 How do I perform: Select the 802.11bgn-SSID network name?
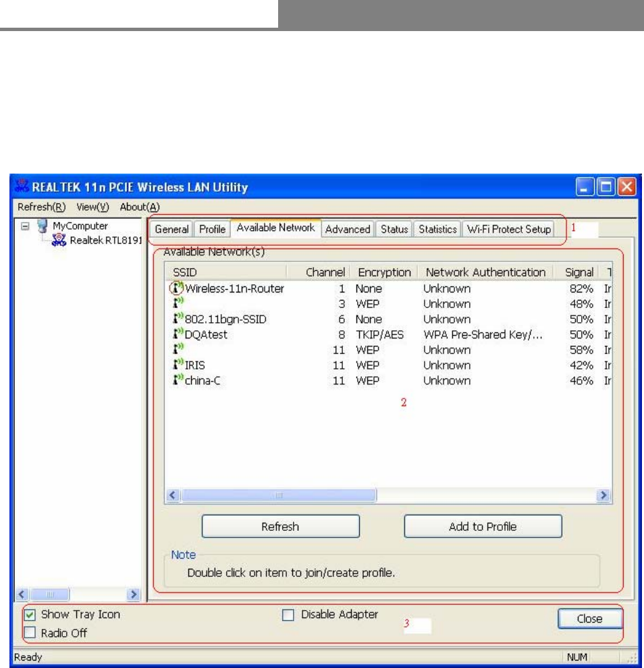pyautogui.click(x=225, y=319)
